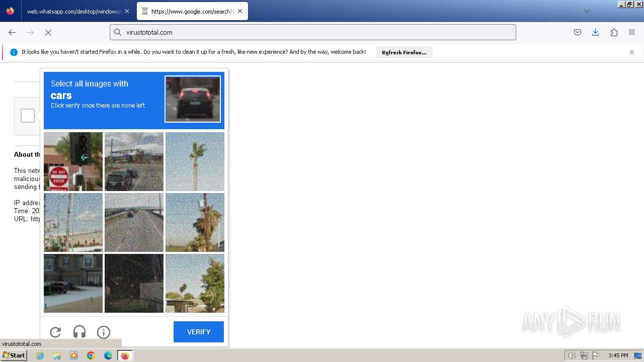Select the dark noisy bottom-middle image
Image resolution: width=644 pixels, height=362 pixels.
(x=134, y=283)
